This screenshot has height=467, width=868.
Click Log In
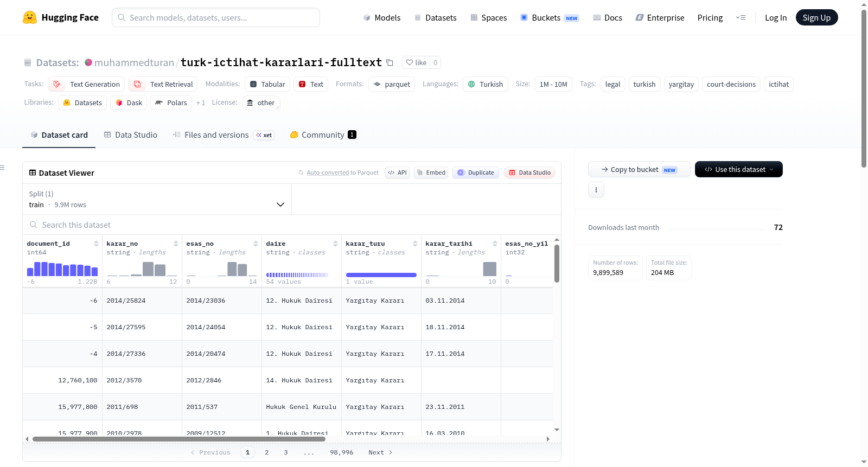776,17
